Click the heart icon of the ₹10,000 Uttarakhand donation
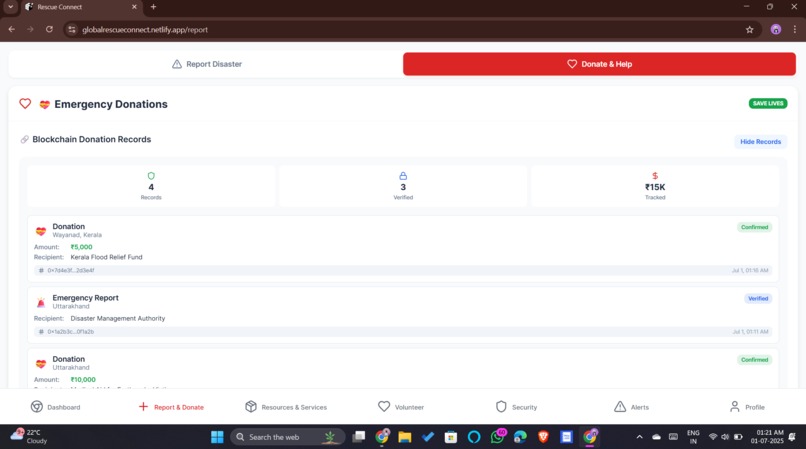806x449 pixels. tap(41, 364)
